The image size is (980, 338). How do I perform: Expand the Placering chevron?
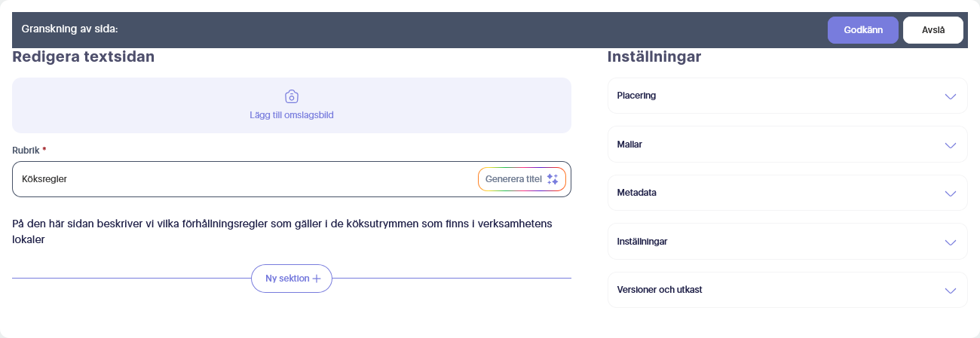click(950, 96)
